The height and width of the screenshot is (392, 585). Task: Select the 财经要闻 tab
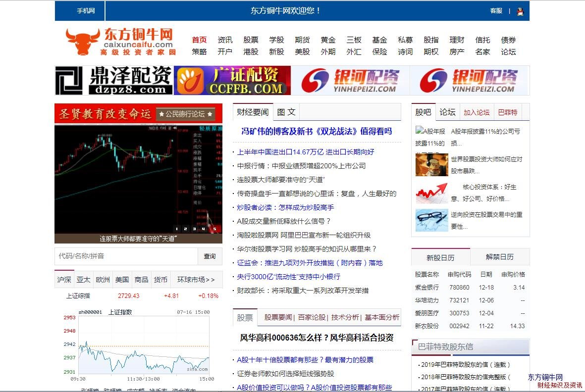pyautogui.click(x=253, y=112)
